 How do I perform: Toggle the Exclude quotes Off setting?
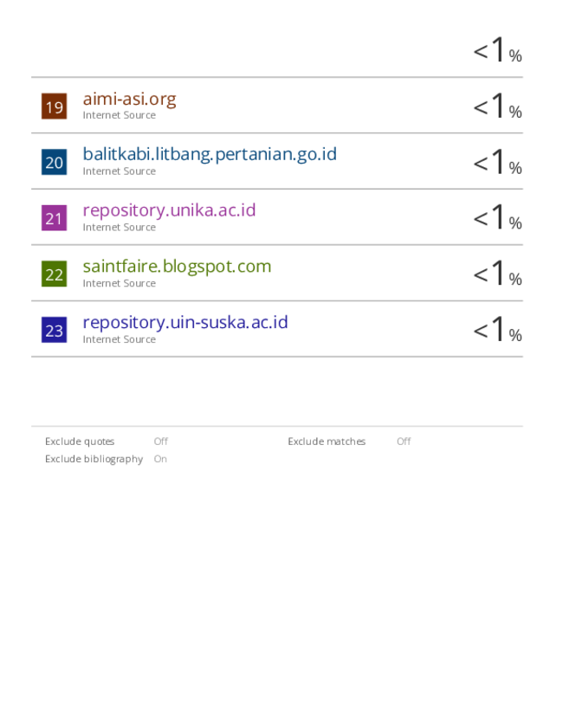(161, 441)
